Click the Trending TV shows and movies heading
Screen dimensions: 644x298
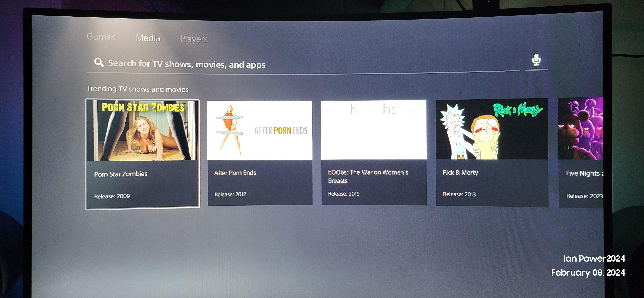coord(137,89)
